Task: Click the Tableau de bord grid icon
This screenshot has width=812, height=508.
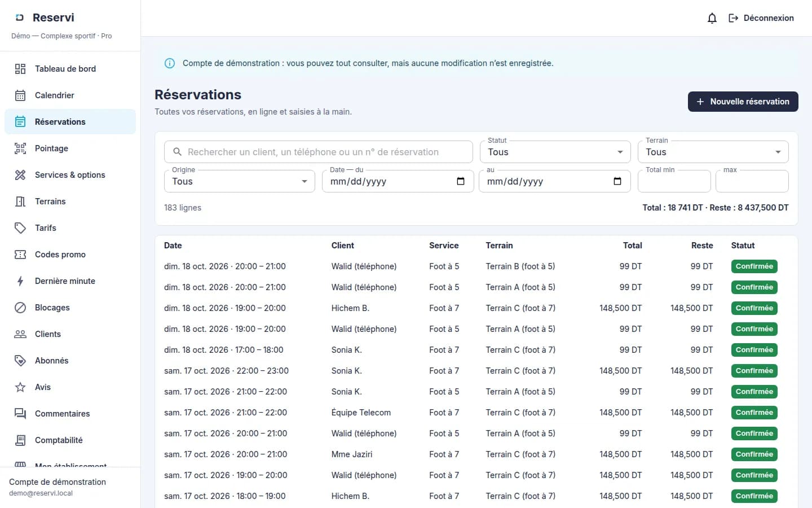Action: pos(20,69)
